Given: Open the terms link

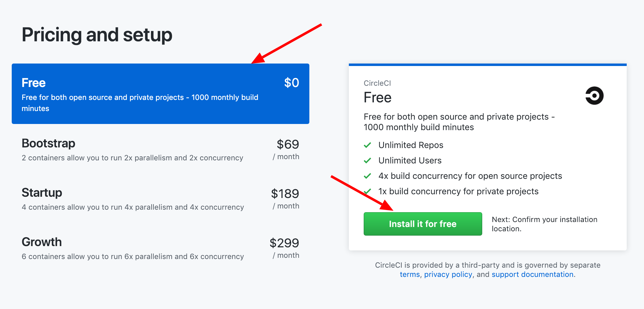Looking at the screenshot, I should coord(410,274).
